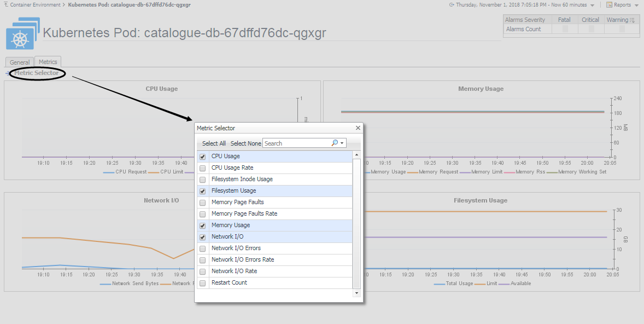The image size is (644, 324).
Task: Click the Select All button
Action: click(214, 143)
